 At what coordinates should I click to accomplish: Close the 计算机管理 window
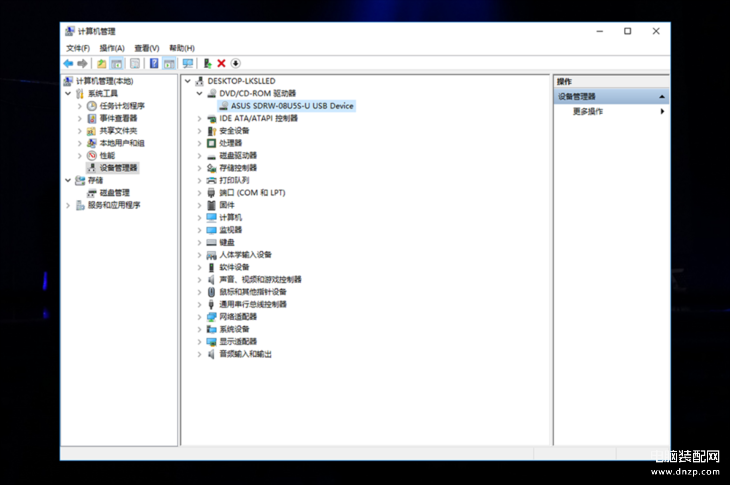coord(656,31)
